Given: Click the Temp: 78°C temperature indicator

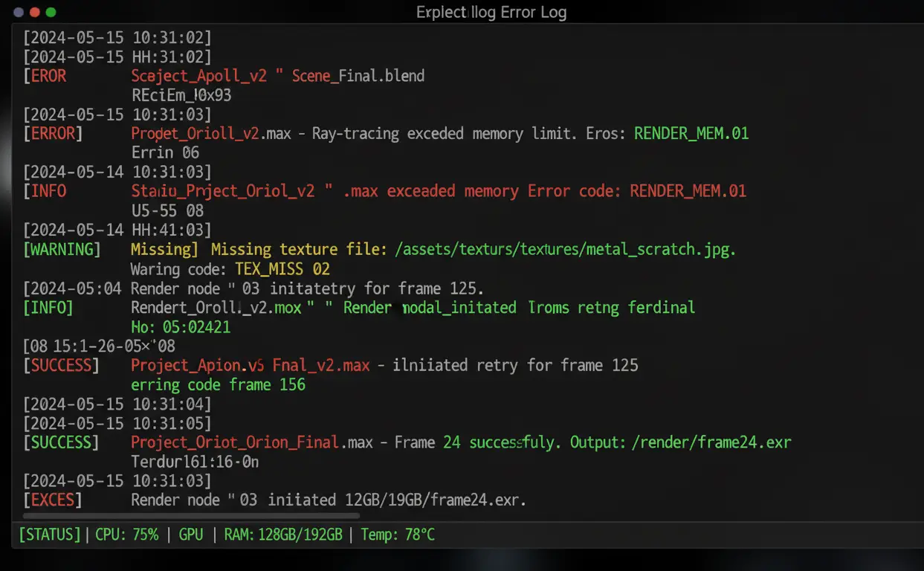Looking at the screenshot, I should click(x=397, y=535).
